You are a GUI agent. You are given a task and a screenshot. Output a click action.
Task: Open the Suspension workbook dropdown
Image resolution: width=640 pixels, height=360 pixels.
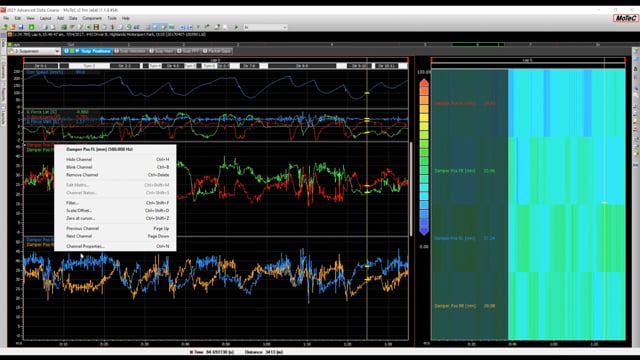coord(34,51)
